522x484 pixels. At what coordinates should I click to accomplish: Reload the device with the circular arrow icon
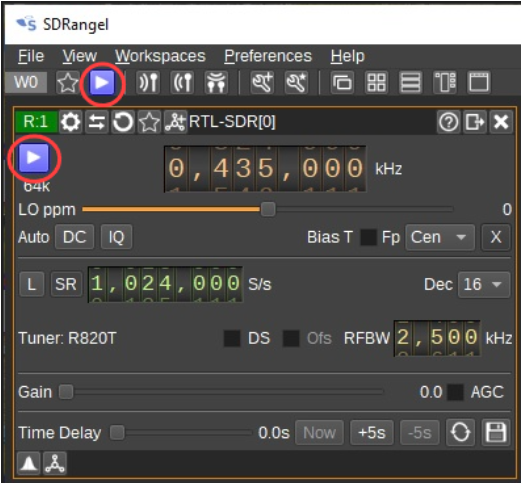pos(123,122)
